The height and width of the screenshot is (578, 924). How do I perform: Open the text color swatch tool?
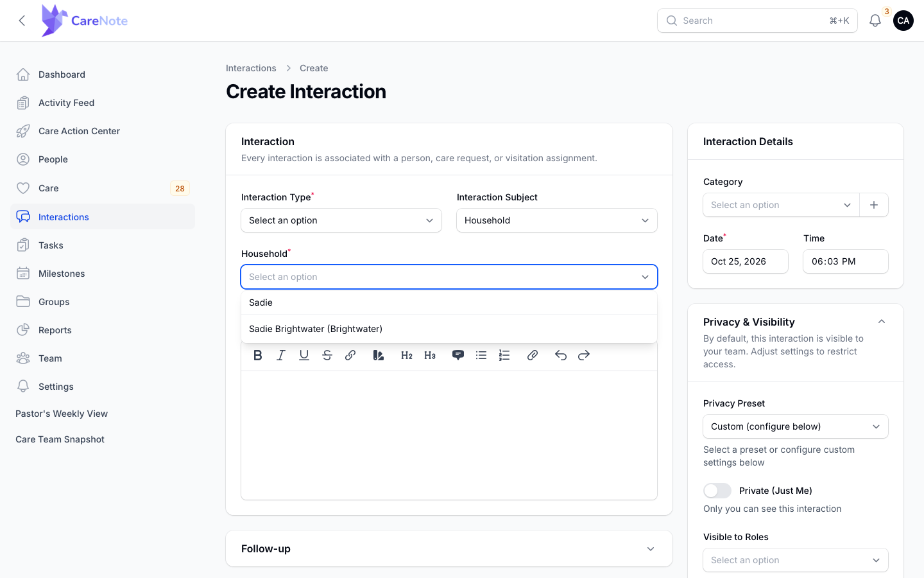(x=379, y=355)
